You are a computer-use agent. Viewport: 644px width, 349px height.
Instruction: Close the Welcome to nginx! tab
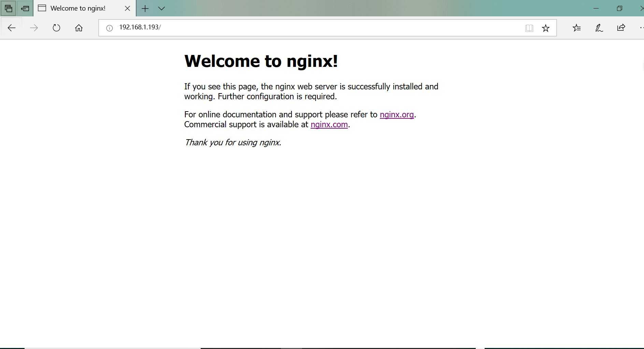[x=127, y=8]
